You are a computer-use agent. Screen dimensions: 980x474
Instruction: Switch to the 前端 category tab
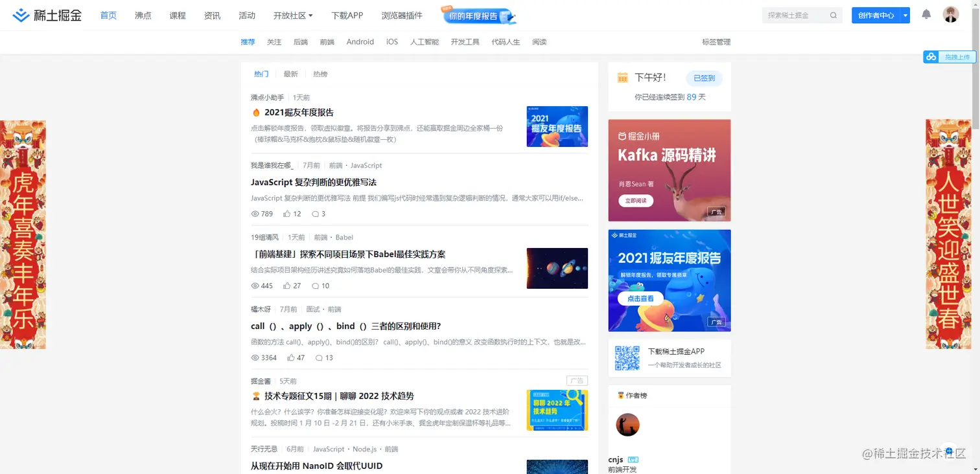pyautogui.click(x=327, y=42)
